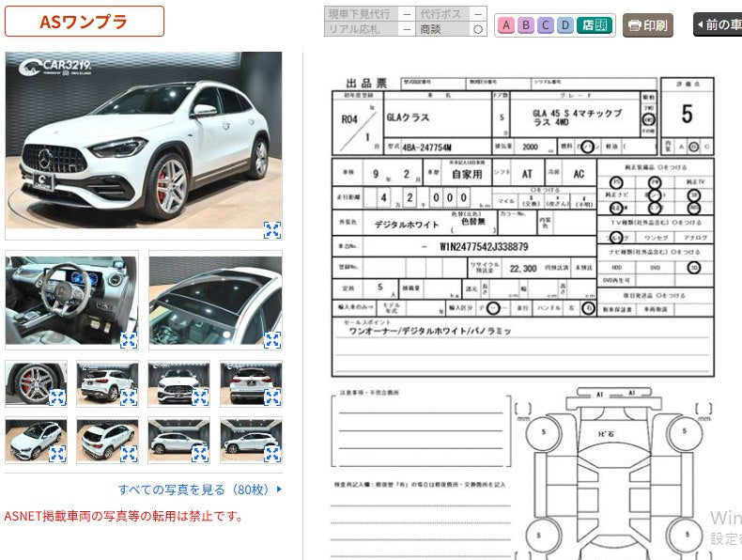The image size is (742, 560).
Task: Click the ASワンプラ label button
Action: tap(84, 22)
